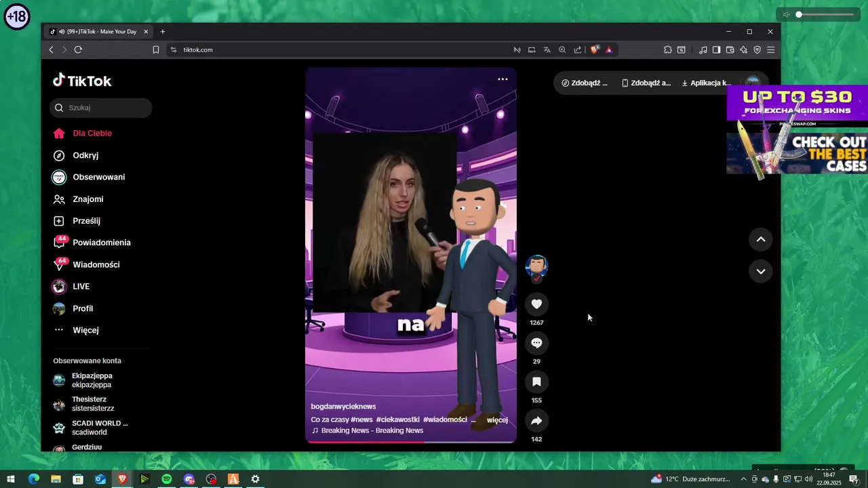Screen dimensions: 868x488
Task: Open the three-dot menu on the video
Action: click(502, 79)
